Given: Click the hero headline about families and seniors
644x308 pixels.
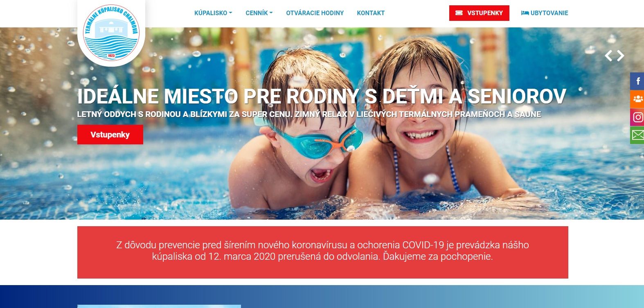Looking at the screenshot, I should [322, 97].
